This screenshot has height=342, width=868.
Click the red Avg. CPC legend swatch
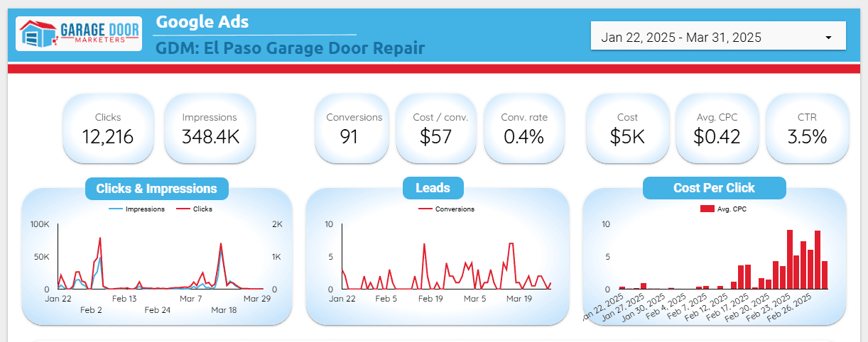[707, 209]
